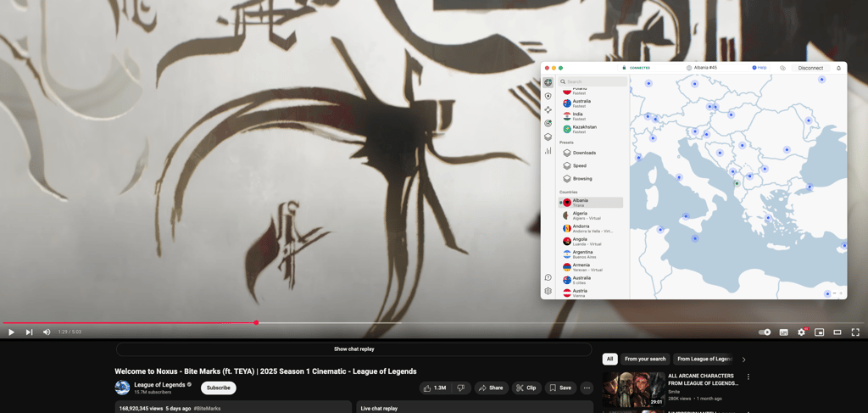Skip to next video in player
The image size is (868, 413).
coord(29,332)
